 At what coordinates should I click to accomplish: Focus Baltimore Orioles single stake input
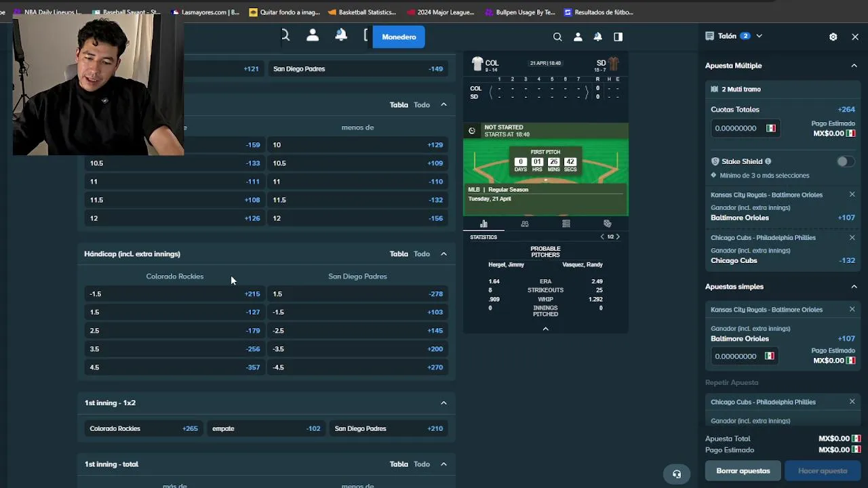pyautogui.click(x=745, y=356)
